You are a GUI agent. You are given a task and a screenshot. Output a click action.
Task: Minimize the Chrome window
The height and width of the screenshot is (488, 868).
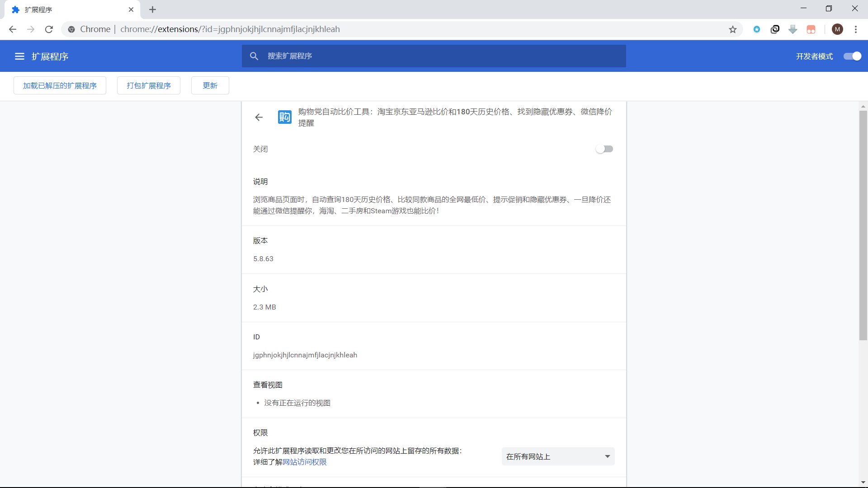[803, 9]
